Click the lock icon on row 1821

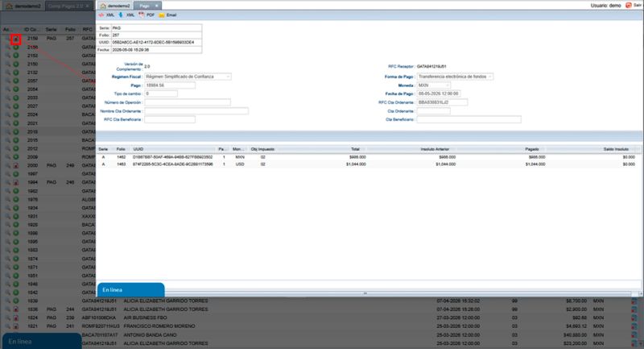tap(16, 326)
